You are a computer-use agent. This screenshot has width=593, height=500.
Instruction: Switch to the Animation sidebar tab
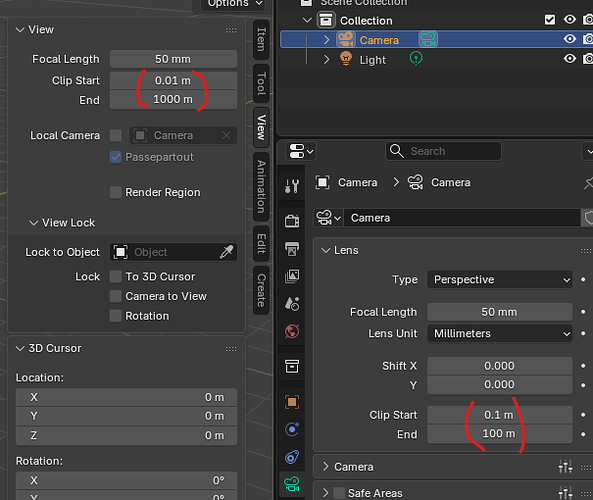coord(261,186)
